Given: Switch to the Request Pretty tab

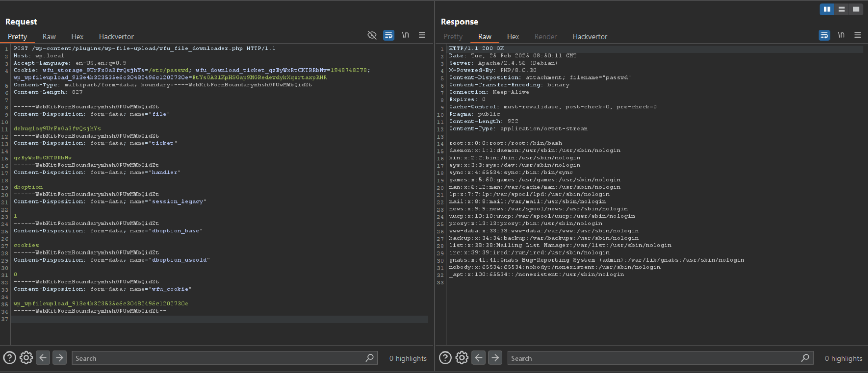Looking at the screenshot, I should [17, 36].
